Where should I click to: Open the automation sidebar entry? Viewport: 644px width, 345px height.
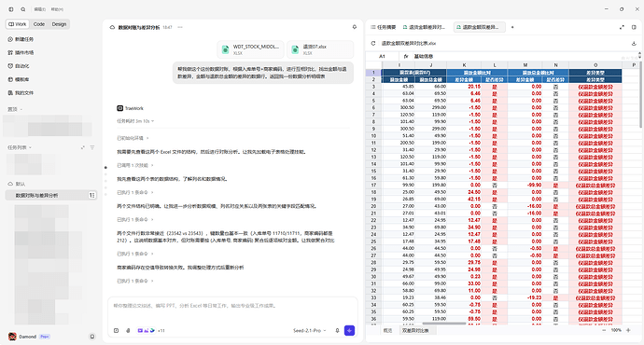[19, 66]
